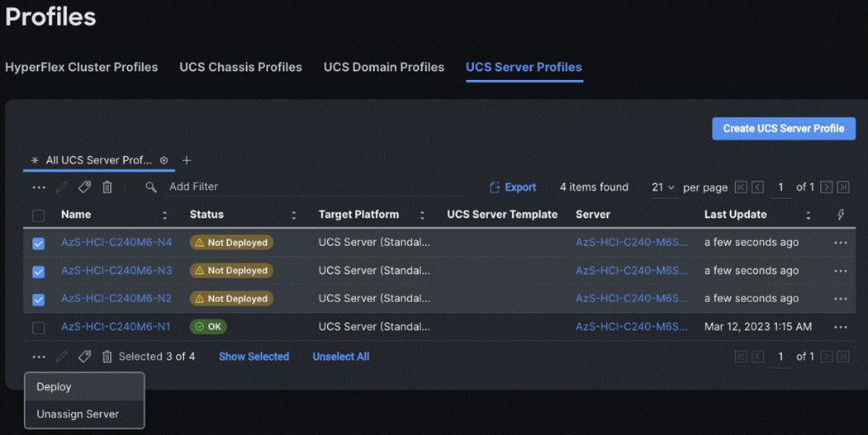868x435 pixels.
Task: Click the top toolbar trash delete icon
Action: click(x=107, y=187)
